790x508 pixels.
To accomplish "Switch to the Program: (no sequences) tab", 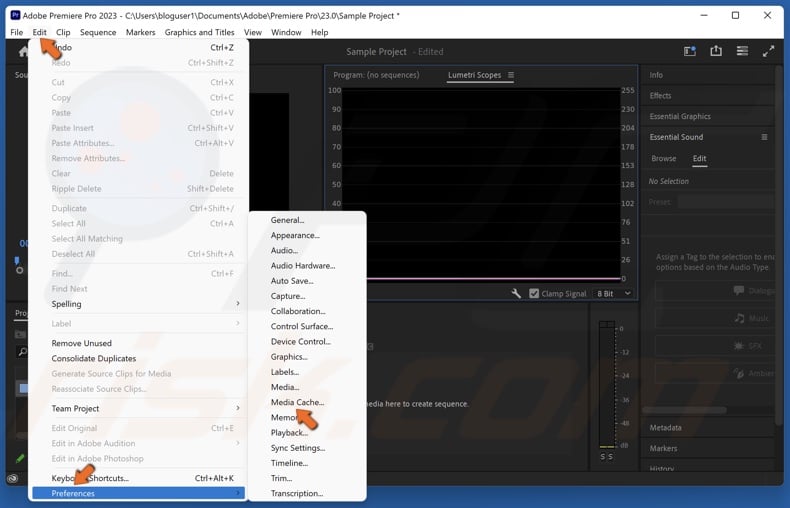I will 376,75.
